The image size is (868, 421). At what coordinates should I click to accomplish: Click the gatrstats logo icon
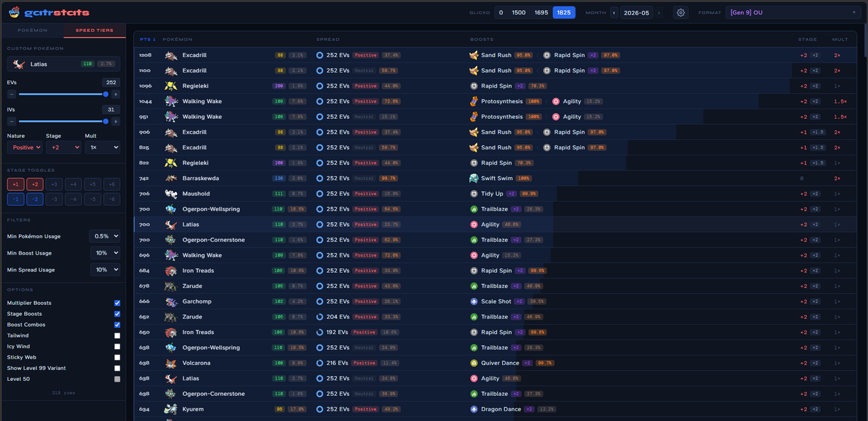tap(14, 12)
